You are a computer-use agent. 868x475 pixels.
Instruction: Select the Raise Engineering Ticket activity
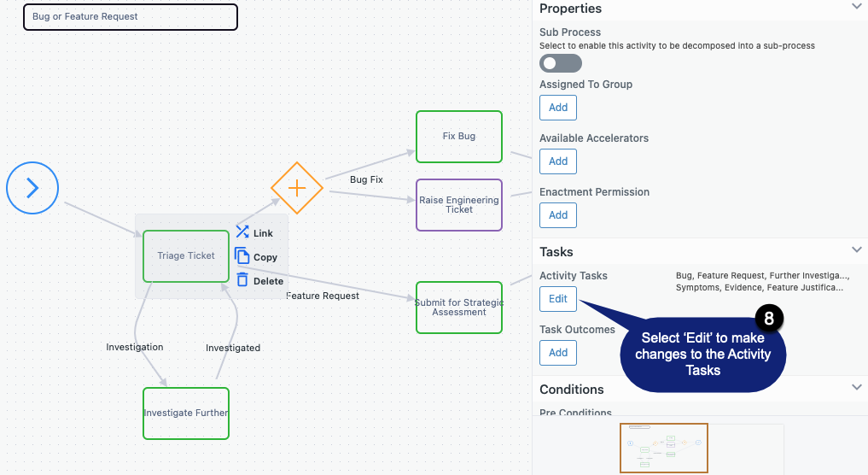point(459,205)
